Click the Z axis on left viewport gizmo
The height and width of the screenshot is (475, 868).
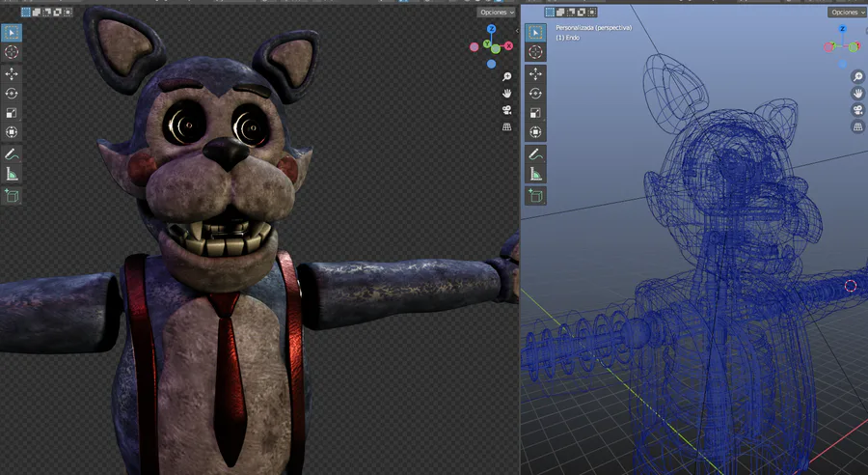pos(492,29)
